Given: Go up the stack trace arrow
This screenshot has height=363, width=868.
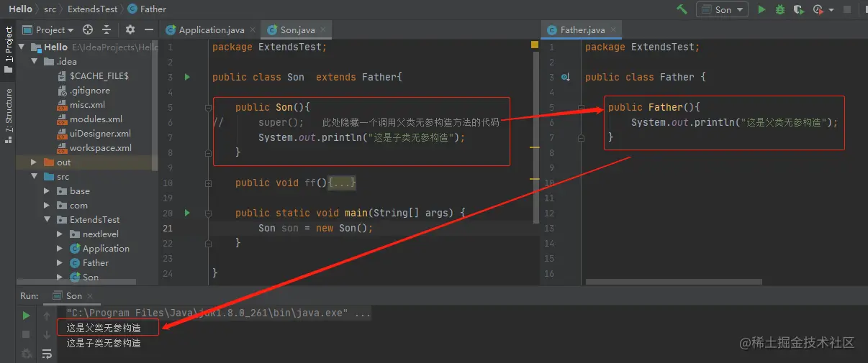Looking at the screenshot, I should (46, 316).
